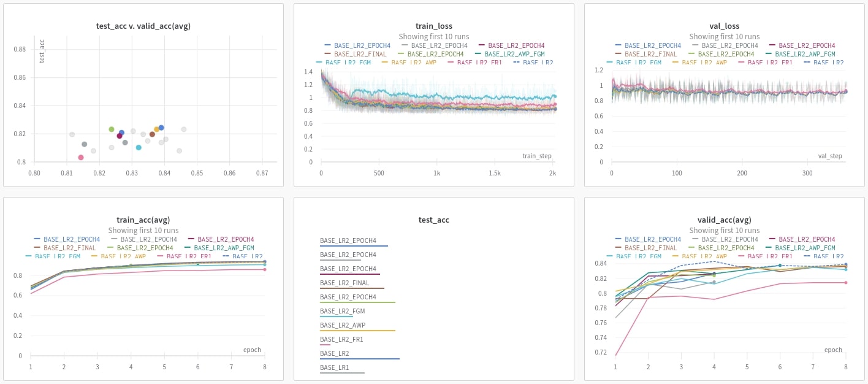
Task: Click pink line endpoint marker in valid_acc(avg) chart
Action: (846, 283)
